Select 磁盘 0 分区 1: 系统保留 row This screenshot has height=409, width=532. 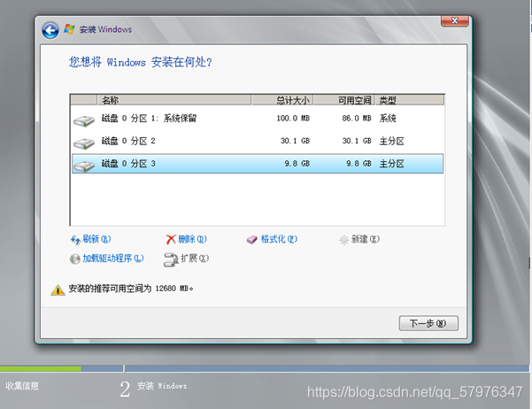[258, 119]
